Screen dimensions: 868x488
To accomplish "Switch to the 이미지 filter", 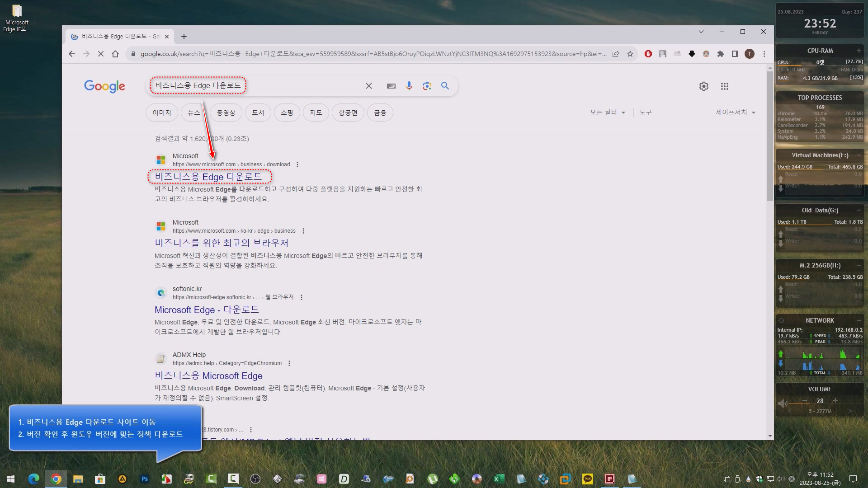I will click(162, 113).
